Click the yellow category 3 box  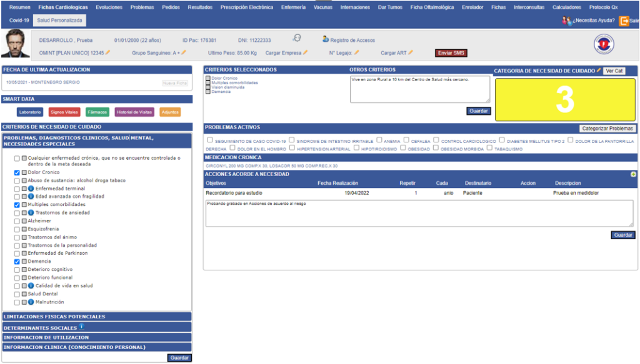(x=565, y=100)
